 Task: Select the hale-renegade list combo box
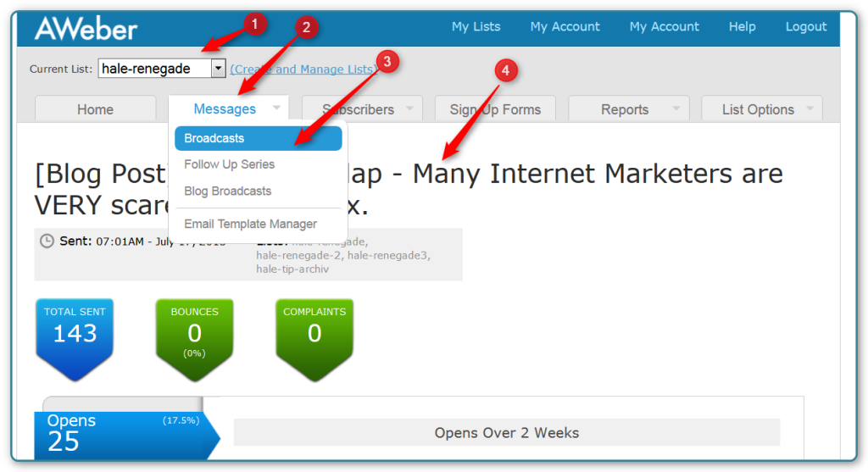(162, 68)
